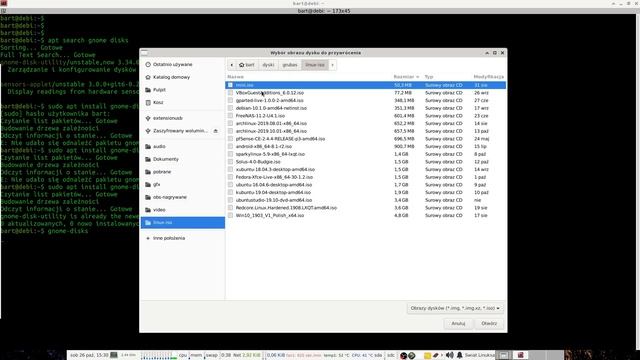640x360 pixels.
Task: Click the yellow sticky note tray icon
Action: pyautogui.click(x=427, y=356)
